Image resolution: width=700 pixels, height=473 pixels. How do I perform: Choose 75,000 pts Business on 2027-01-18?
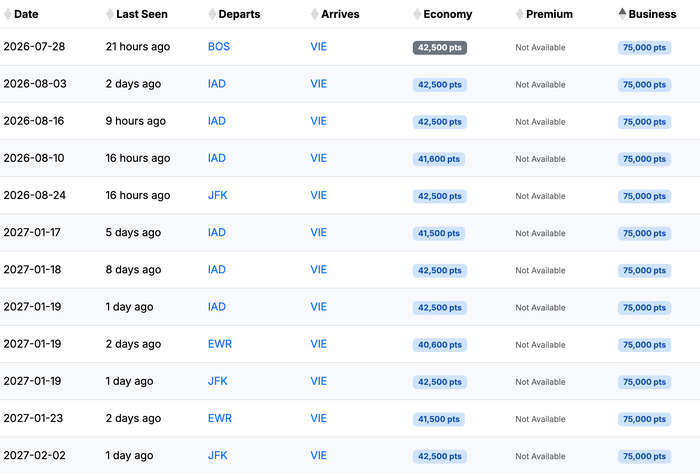644,270
